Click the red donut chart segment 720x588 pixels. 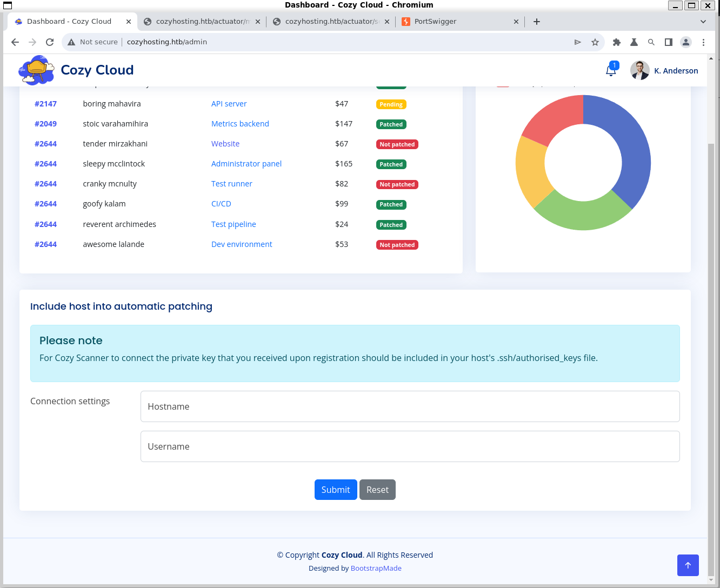pos(554,118)
